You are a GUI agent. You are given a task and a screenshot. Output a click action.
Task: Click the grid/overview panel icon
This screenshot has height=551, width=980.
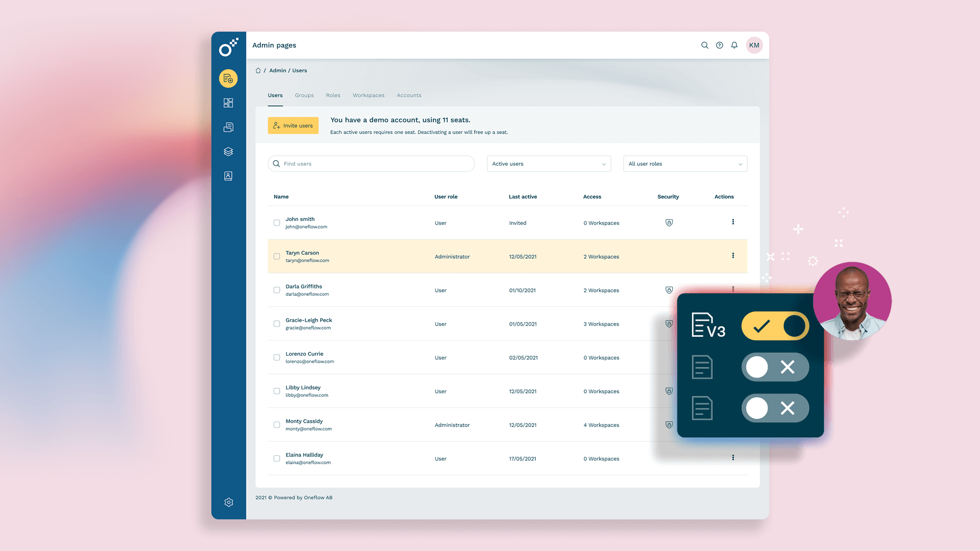tap(228, 102)
